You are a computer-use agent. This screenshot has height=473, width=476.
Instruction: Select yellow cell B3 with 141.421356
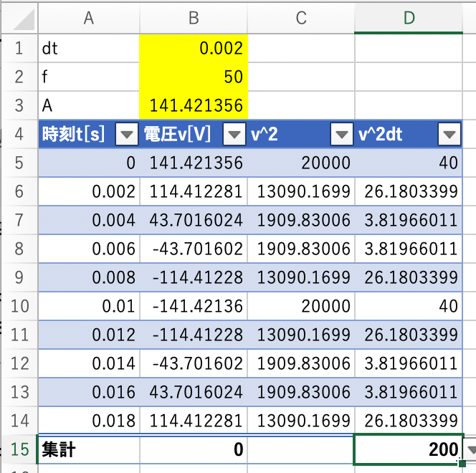point(194,105)
